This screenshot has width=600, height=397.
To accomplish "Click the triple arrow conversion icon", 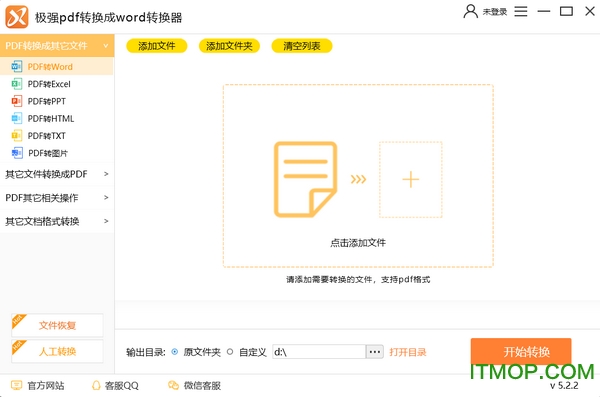I will pyautogui.click(x=358, y=179).
